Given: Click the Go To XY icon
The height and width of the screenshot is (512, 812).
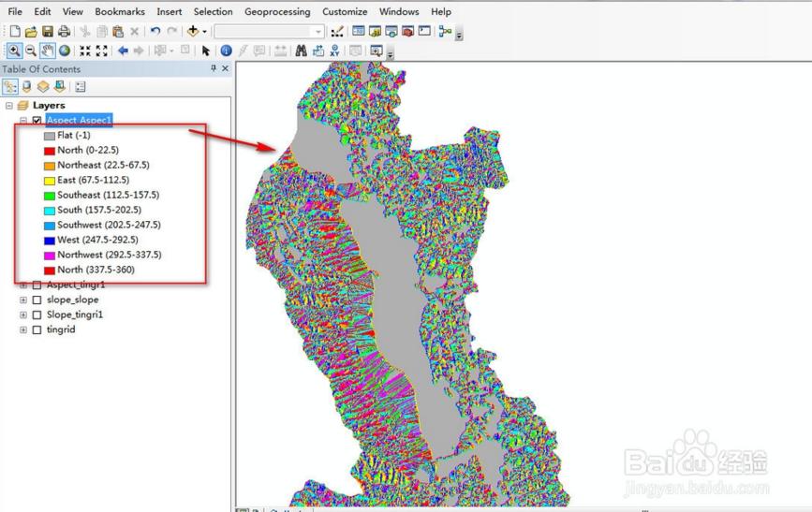Looking at the screenshot, I should 334,51.
